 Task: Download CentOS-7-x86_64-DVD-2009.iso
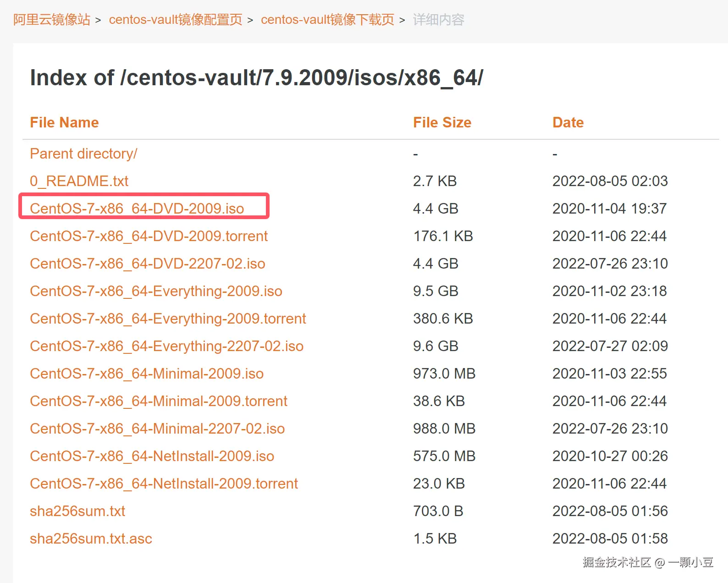(137, 209)
